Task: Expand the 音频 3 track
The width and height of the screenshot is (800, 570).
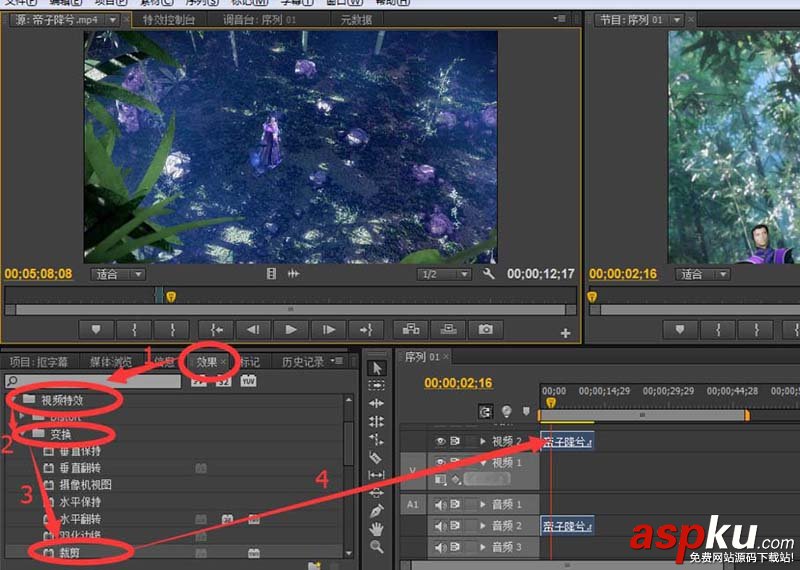Action: pyautogui.click(x=482, y=547)
